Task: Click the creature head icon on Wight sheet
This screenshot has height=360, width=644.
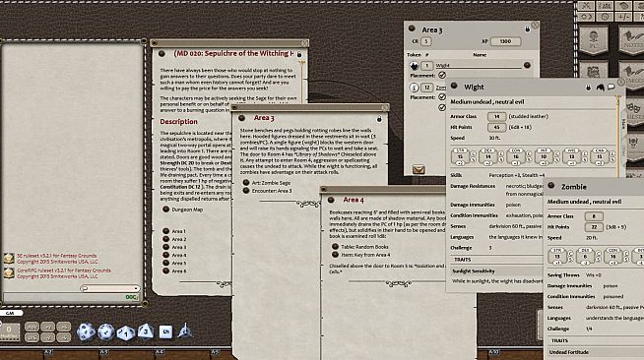Action: (x=600, y=88)
